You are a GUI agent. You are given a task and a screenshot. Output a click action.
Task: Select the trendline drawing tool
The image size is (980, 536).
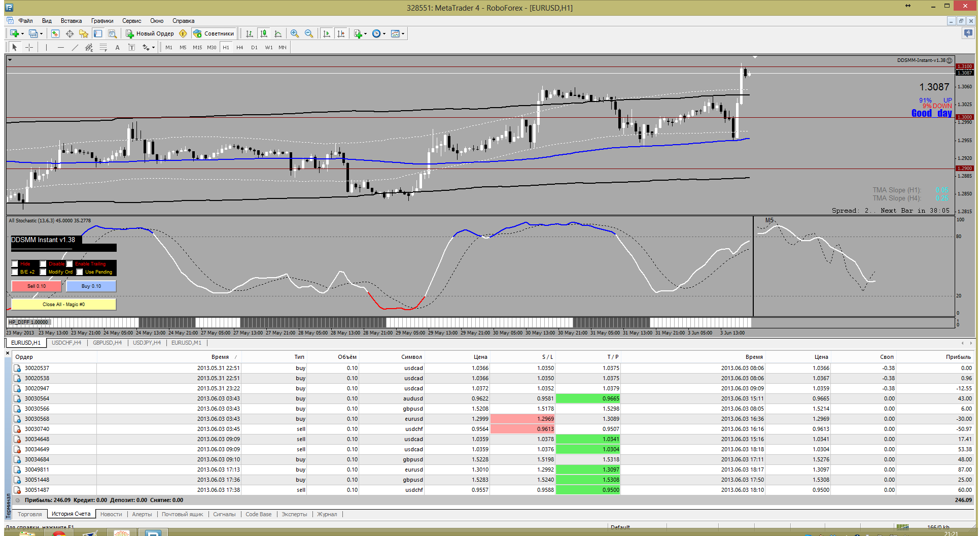click(x=75, y=47)
